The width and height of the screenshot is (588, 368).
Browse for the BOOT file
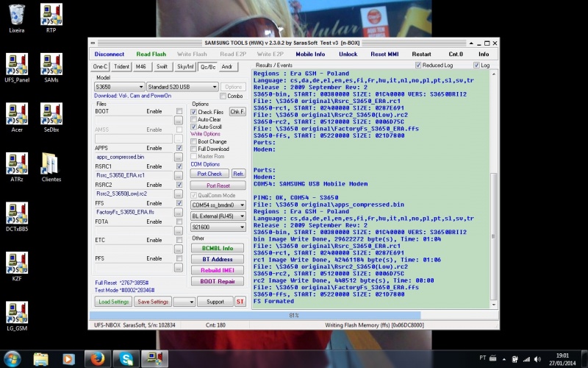[178, 120]
